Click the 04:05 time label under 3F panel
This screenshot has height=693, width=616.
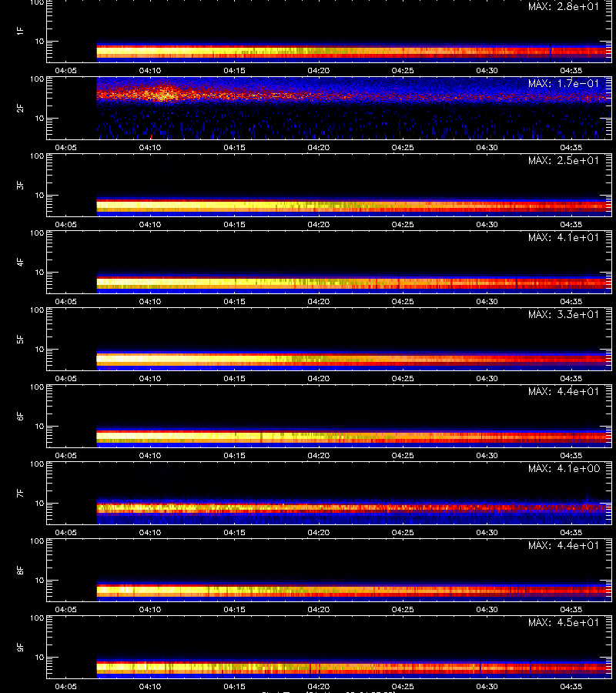[x=66, y=224]
